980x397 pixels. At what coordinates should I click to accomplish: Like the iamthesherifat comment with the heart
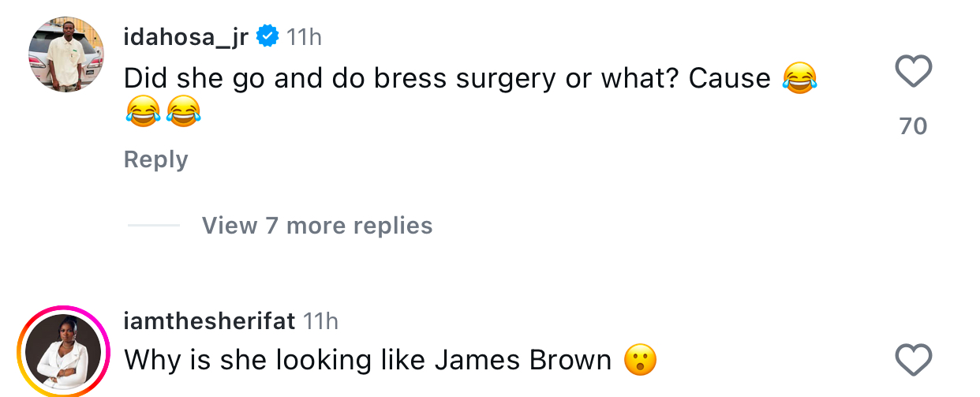(914, 361)
